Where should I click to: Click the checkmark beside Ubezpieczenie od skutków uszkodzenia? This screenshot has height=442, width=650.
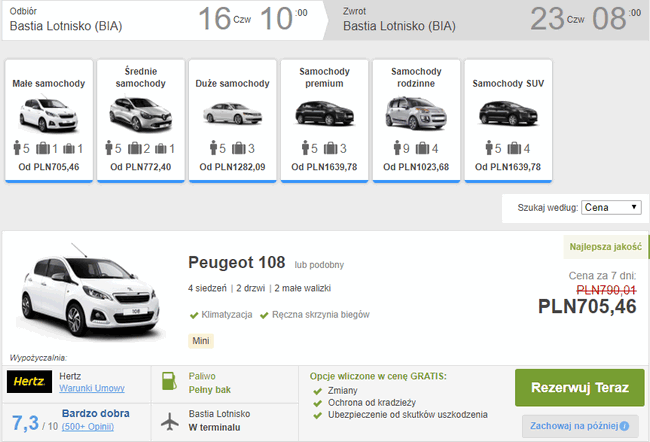(x=318, y=415)
